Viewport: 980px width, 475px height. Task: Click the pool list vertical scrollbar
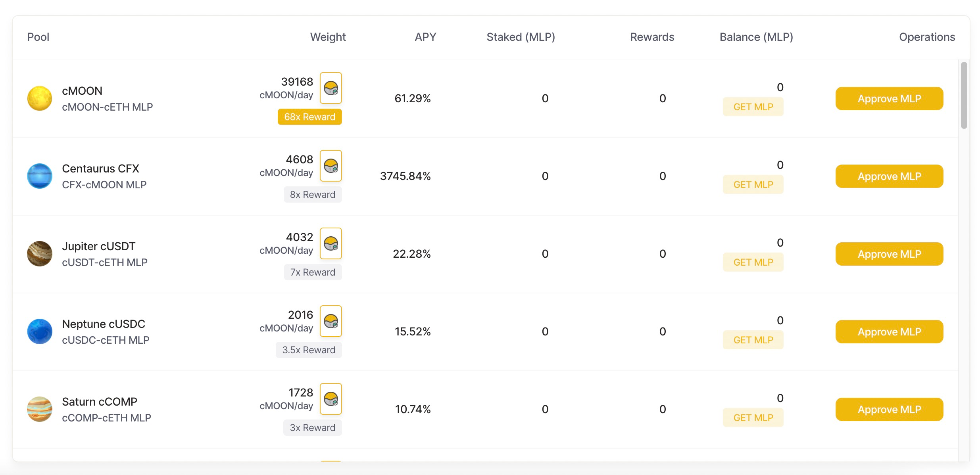tap(964, 95)
